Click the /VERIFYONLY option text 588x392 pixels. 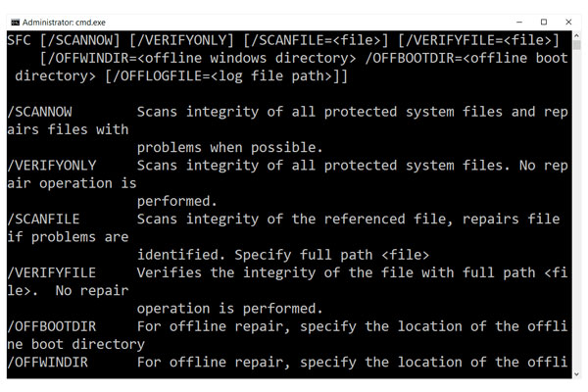point(52,166)
